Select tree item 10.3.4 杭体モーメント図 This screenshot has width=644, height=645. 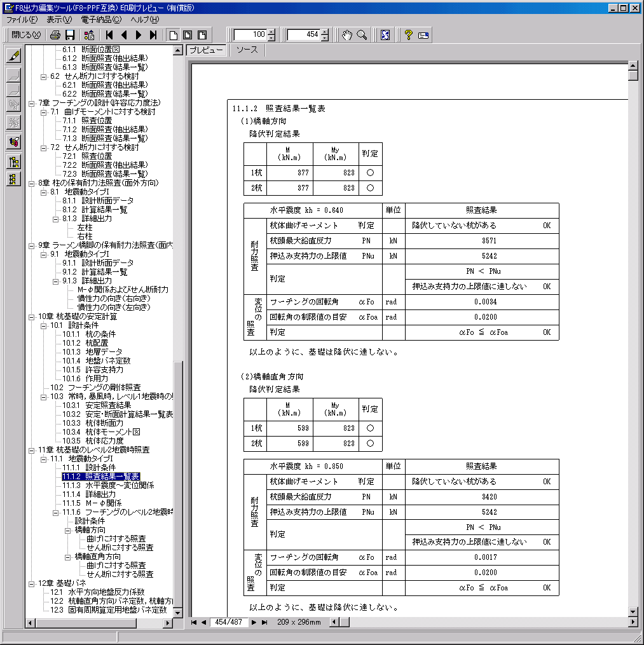(101, 432)
